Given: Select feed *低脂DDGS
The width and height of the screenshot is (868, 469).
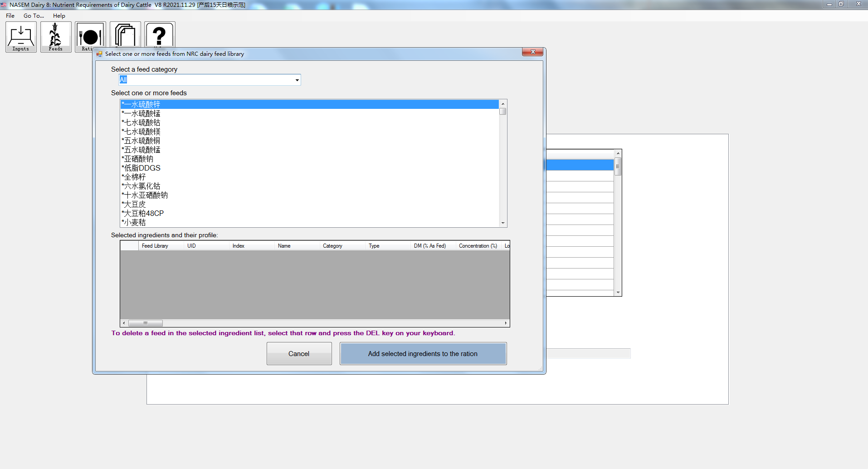Looking at the screenshot, I should 309,168.
